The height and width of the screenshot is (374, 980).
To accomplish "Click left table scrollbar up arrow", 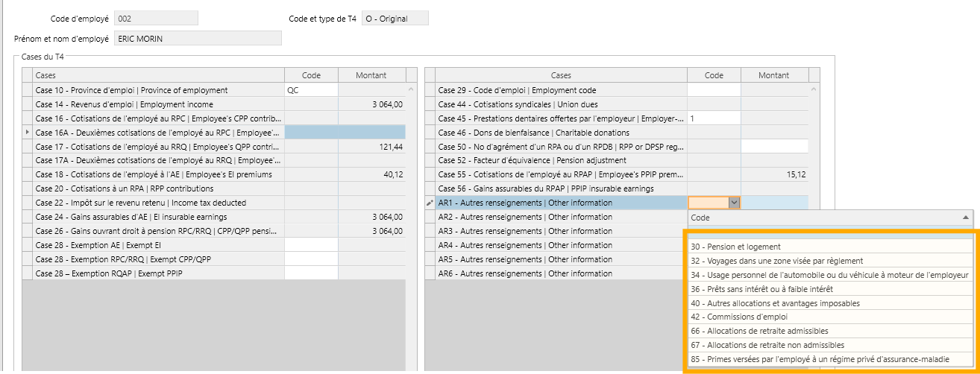I will coord(412,89).
